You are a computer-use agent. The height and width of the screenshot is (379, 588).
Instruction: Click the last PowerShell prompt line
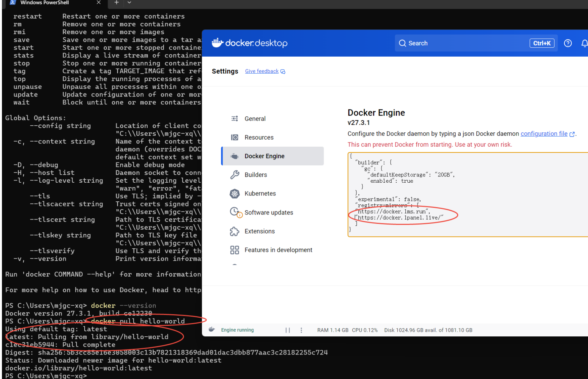pos(46,376)
